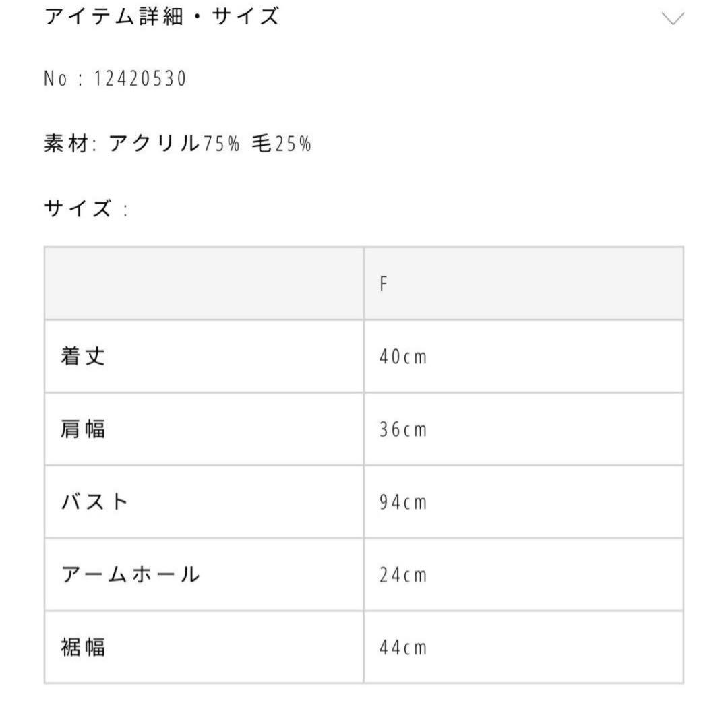Select the 裾幅 row label
This screenshot has width=728, height=701.
(83, 648)
